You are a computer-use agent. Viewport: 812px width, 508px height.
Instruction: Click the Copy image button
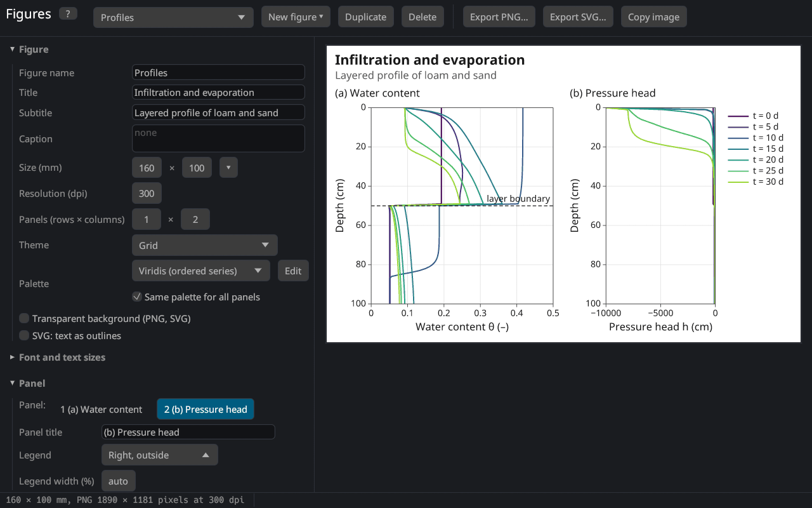(x=653, y=17)
